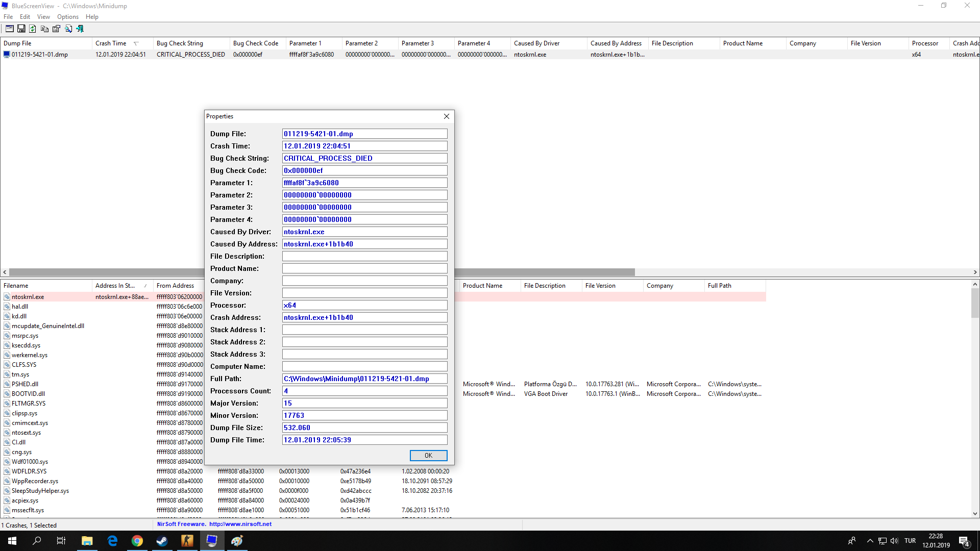Click the Find magnifier toolbar icon
Screen dimensions: 980x551
(68, 29)
